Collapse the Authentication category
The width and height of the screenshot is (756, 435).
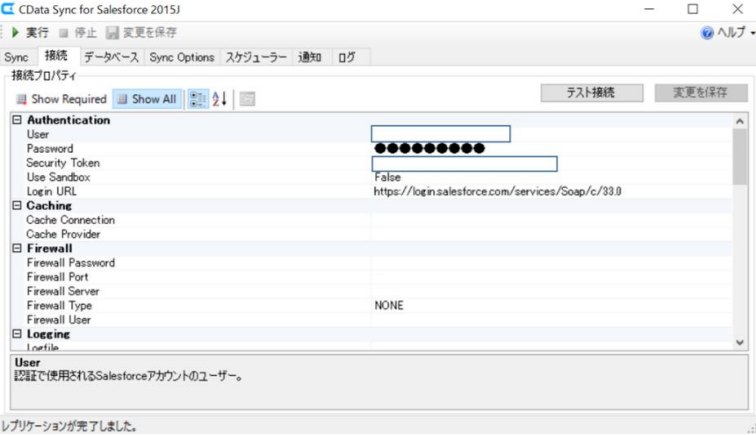coord(17,120)
